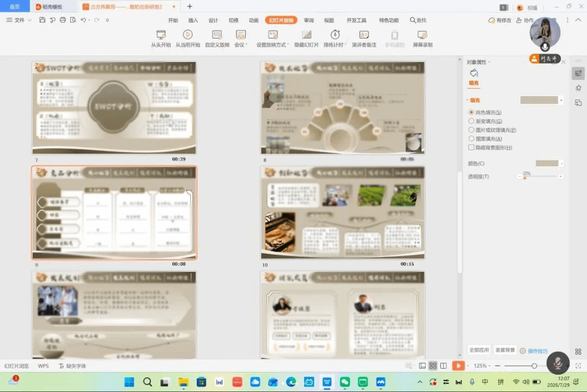Open the 会议 meeting dropdown
The image size is (587, 392).
241,45
